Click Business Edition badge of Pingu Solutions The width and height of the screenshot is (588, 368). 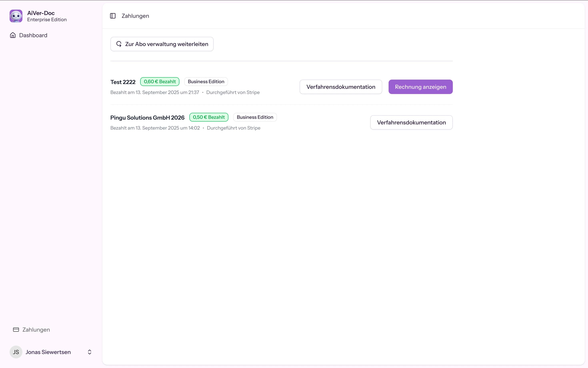pos(255,117)
